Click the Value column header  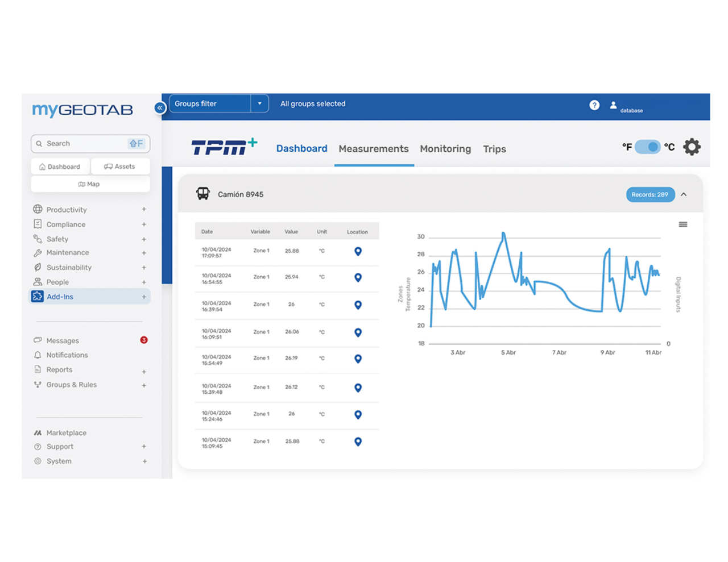click(291, 232)
